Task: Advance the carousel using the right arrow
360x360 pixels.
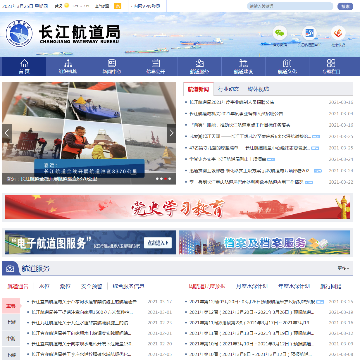Action: pyautogui.click(x=171, y=133)
